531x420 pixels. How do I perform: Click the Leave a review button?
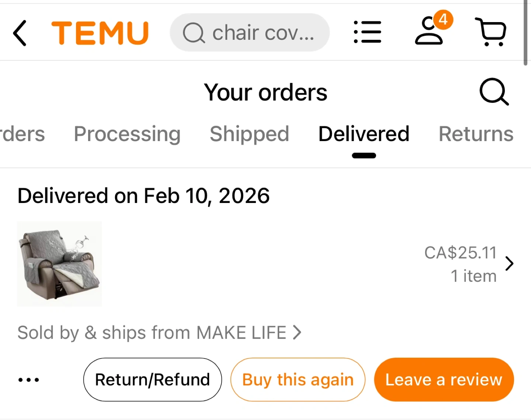click(x=444, y=380)
